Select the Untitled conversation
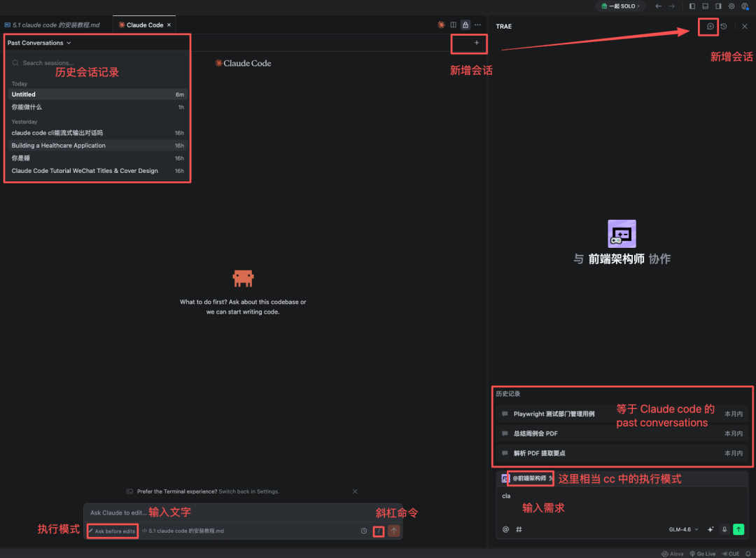 [x=97, y=95]
